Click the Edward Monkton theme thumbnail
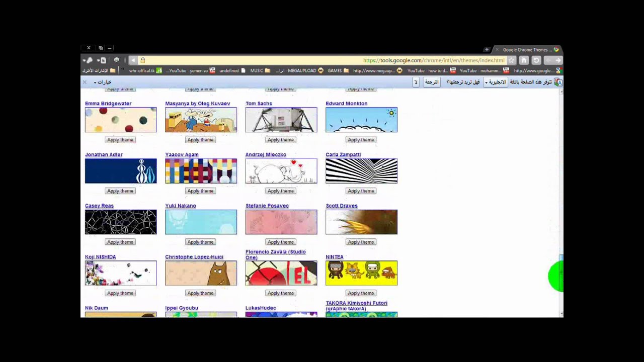The width and height of the screenshot is (644, 362). click(361, 120)
